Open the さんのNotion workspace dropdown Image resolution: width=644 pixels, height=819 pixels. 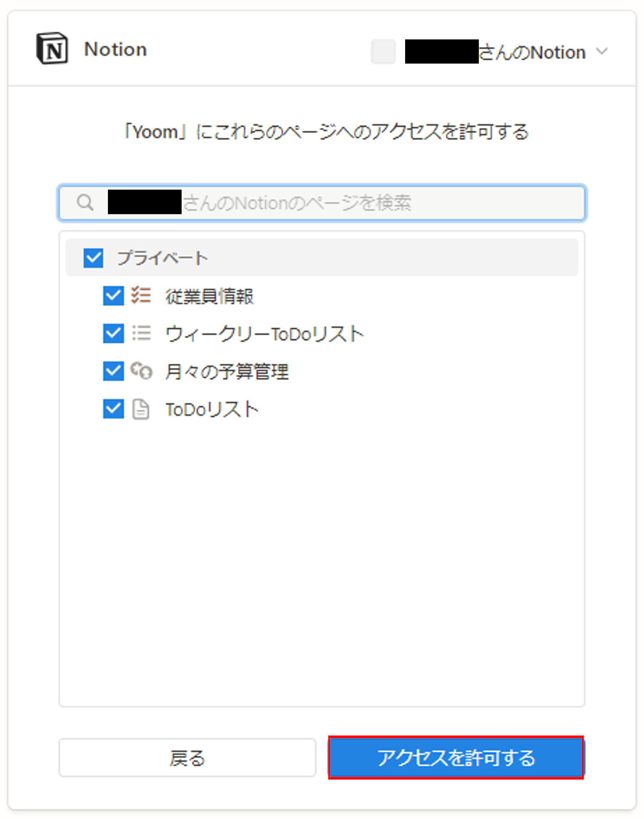490,52
